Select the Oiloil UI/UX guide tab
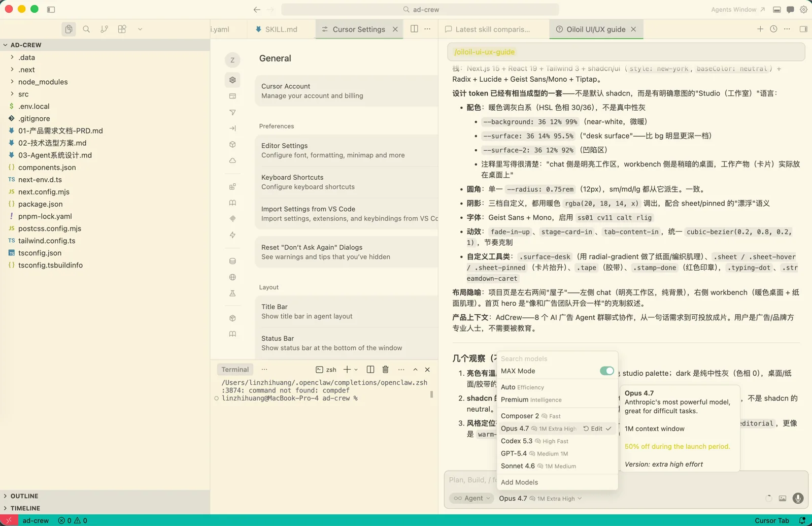Image resolution: width=812 pixels, height=526 pixels. pos(596,29)
